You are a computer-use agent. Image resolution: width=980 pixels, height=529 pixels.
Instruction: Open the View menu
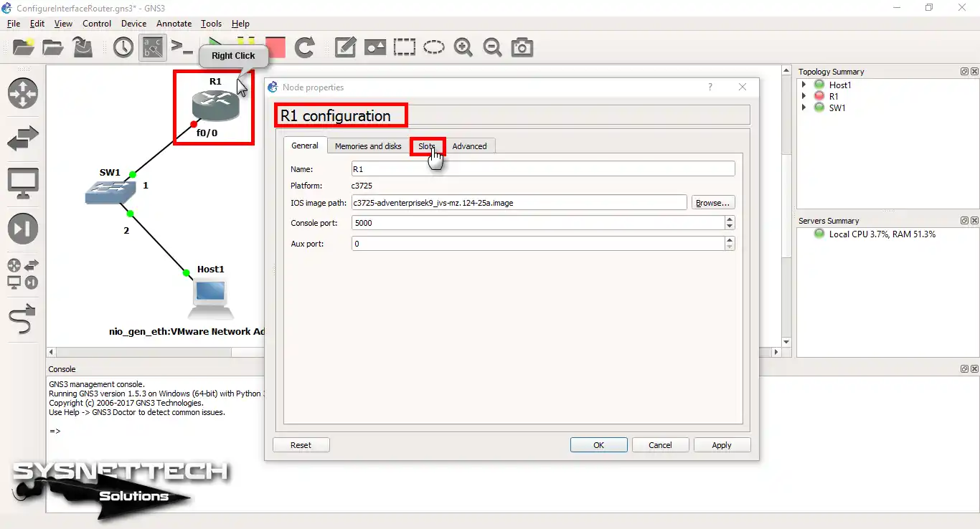[x=63, y=24]
